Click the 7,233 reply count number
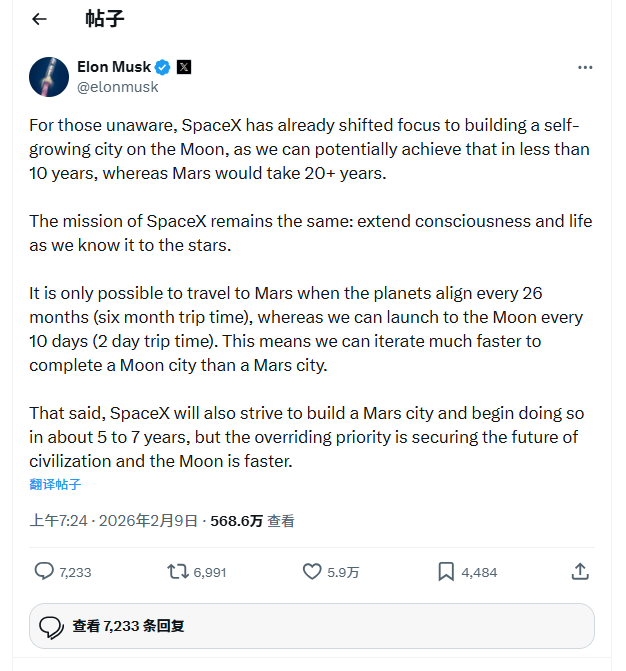This screenshot has width=626, height=671. click(x=75, y=572)
